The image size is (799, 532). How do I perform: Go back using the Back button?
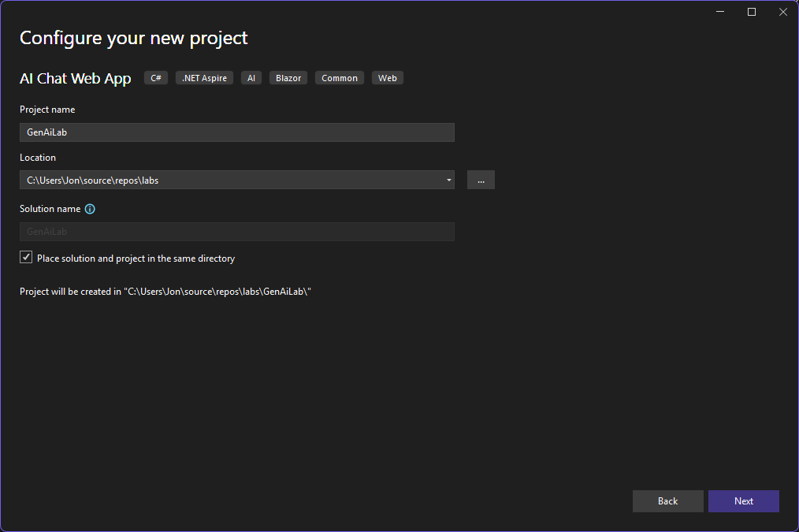[667, 501]
